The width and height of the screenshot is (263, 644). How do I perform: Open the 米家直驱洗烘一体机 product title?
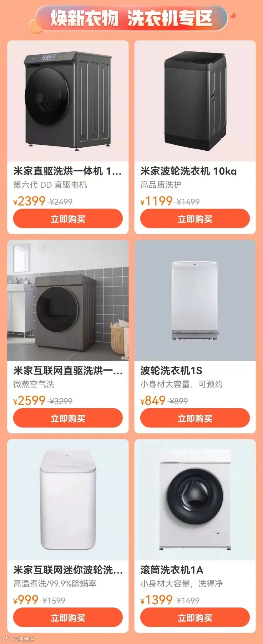pyautogui.click(x=68, y=171)
